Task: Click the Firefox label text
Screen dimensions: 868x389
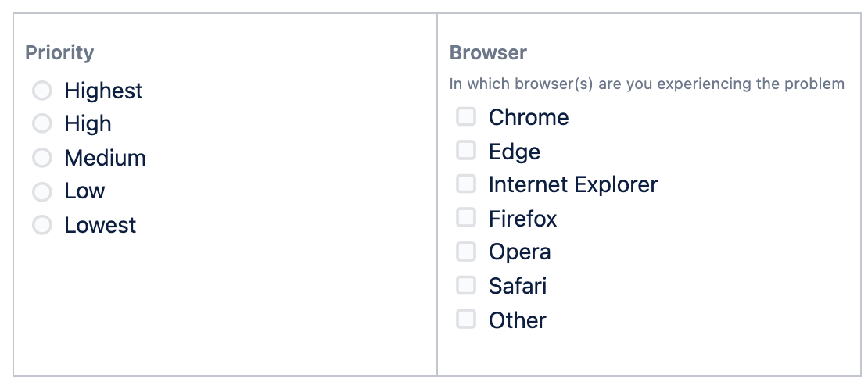Action: pyautogui.click(x=522, y=219)
